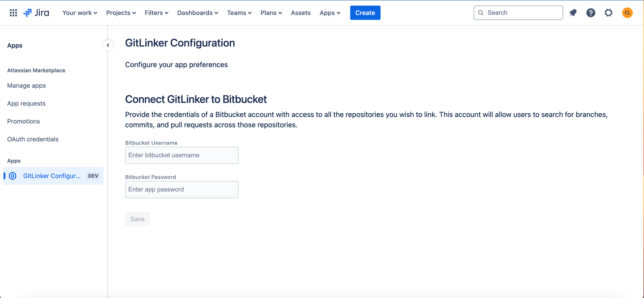Click the blue Create button
The height and width of the screenshot is (298, 644).
pos(365,13)
